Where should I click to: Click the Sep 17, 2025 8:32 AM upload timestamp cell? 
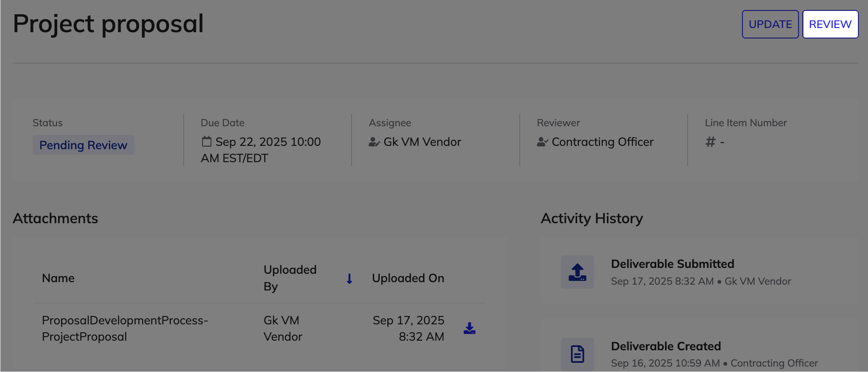point(408,329)
